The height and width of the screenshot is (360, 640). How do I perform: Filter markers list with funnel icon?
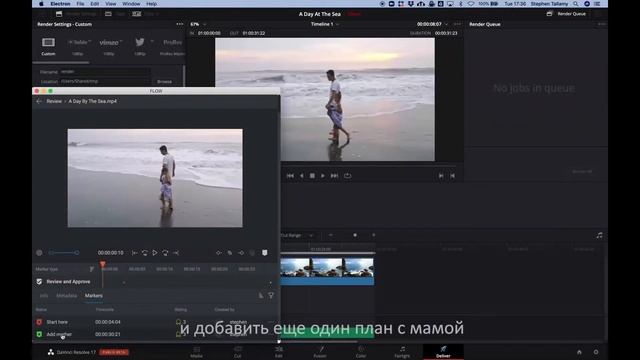tap(271, 296)
